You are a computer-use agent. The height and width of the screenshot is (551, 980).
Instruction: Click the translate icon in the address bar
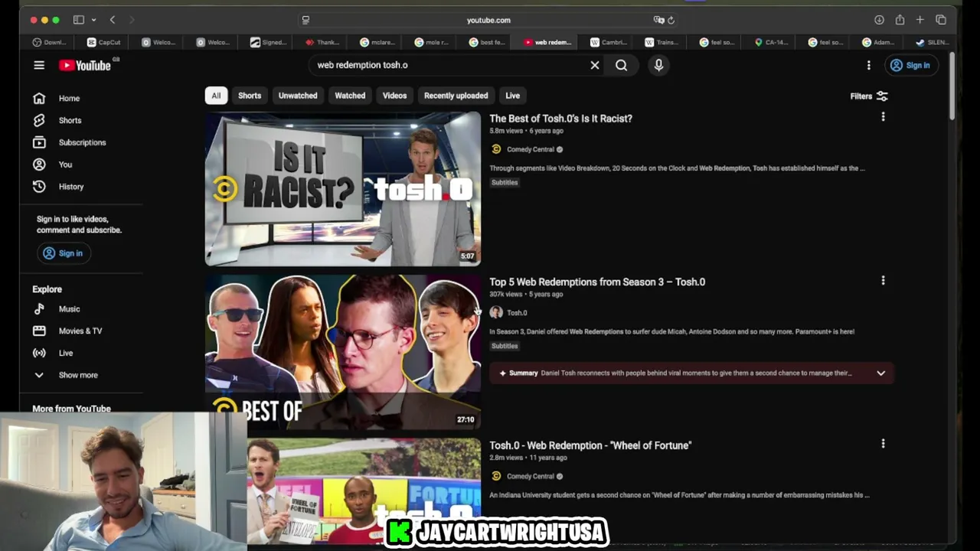coord(658,20)
